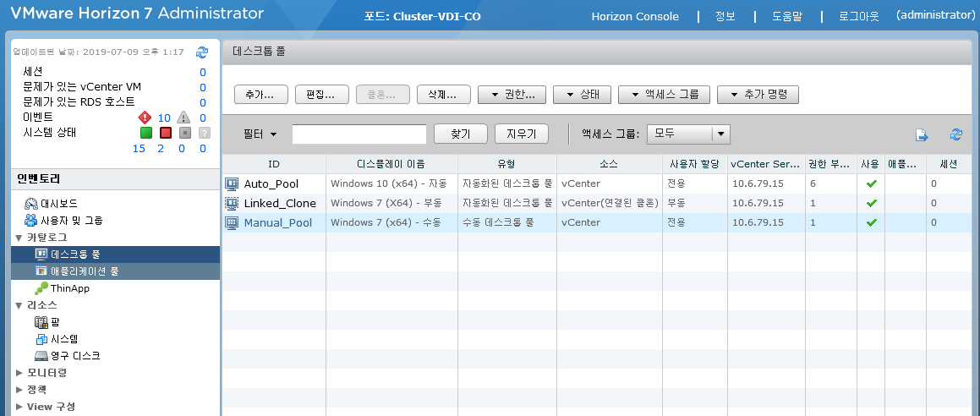Click the vCenter(연결된 클론) source cell
This screenshot has width=980, height=416.
(x=610, y=203)
